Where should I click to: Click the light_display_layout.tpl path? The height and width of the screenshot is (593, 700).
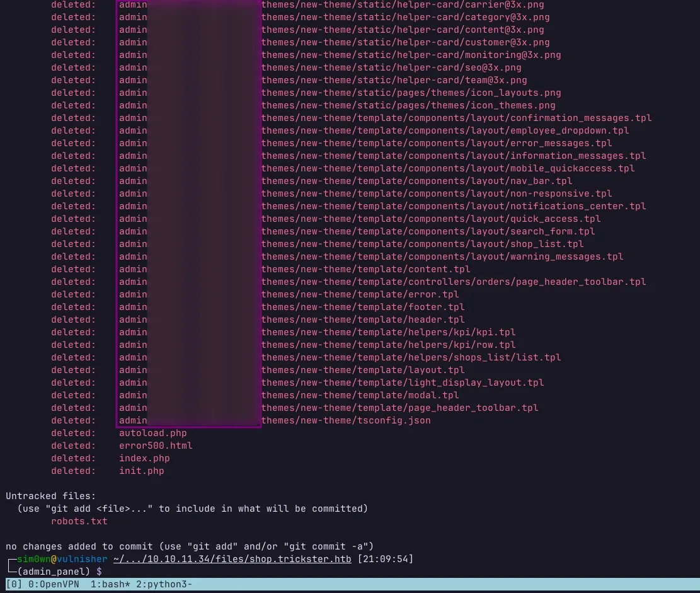403,383
